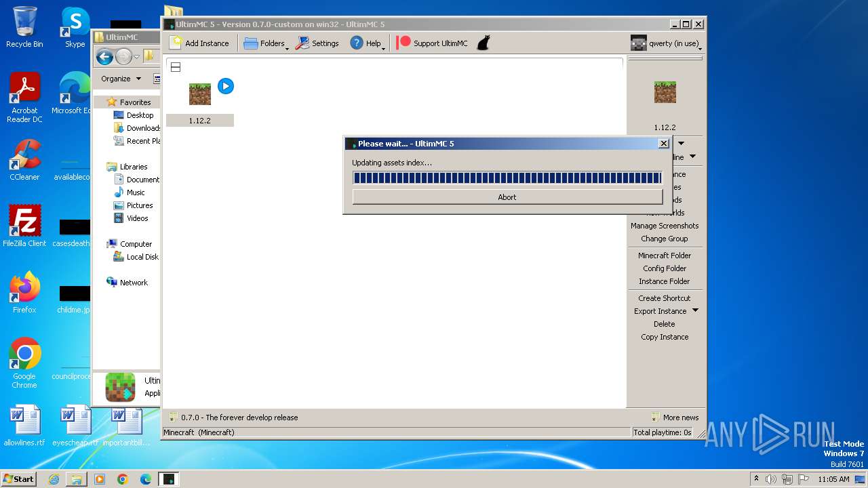
Task: Click the grass block icon in the side panel
Action: click(x=665, y=91)
